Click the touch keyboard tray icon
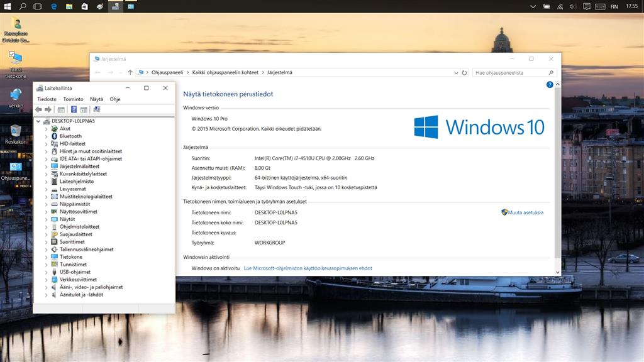This screenshot has width=644, height=362. point(600,6)
